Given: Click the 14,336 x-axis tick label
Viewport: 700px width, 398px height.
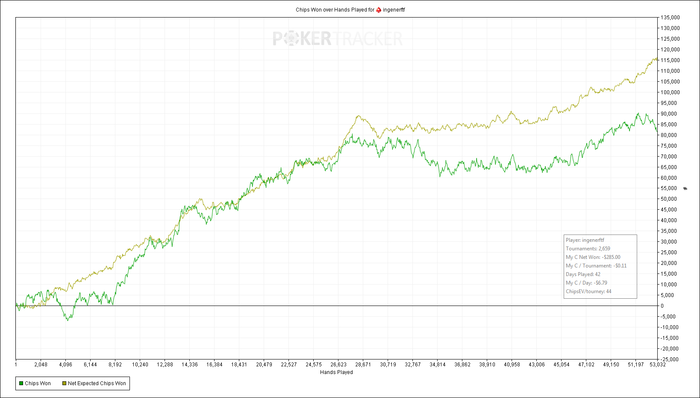Looking at the screenshot, I should [x=189, y=365].
